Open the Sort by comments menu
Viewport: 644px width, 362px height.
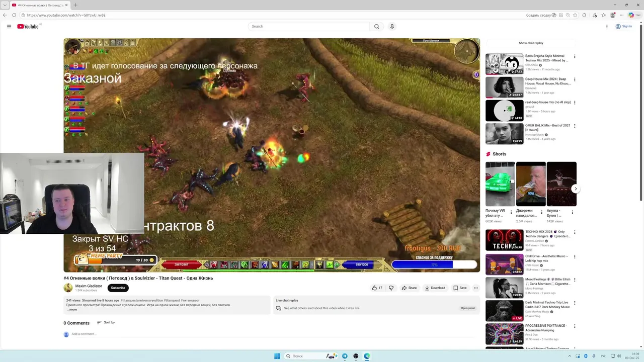pyautogui.click(x=106, y=322)
